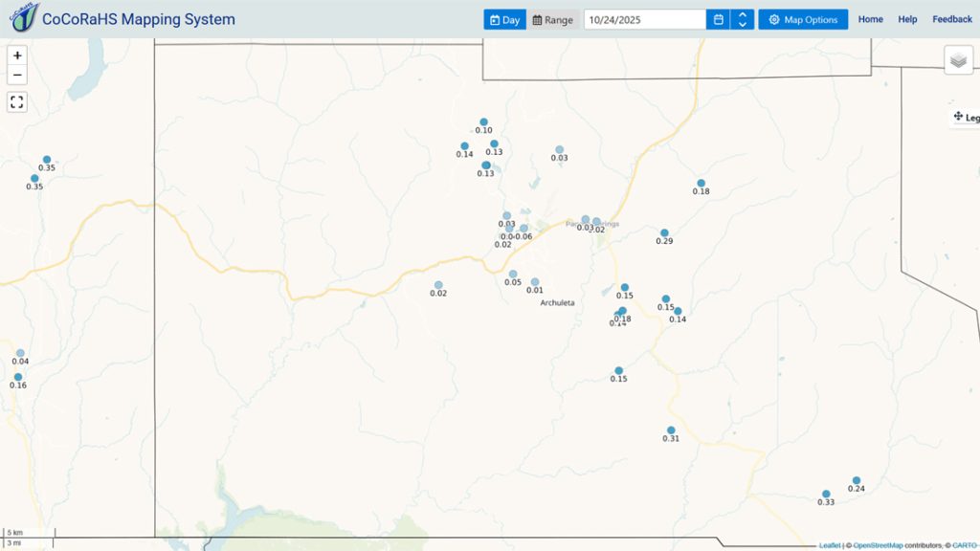Click the CoCoRaHS logo icon
The height and width of the screenshot is (551, 980).
pos(24,17)
